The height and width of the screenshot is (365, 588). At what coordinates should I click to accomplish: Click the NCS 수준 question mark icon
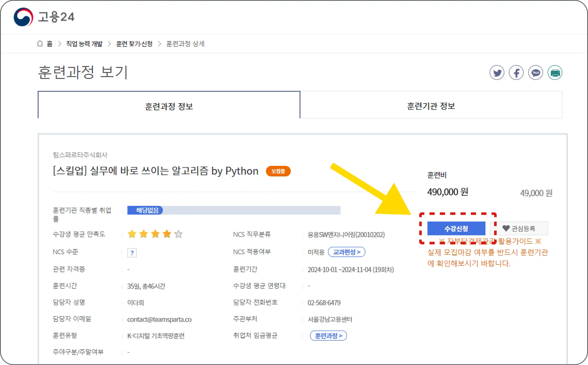tap(132, 253)
